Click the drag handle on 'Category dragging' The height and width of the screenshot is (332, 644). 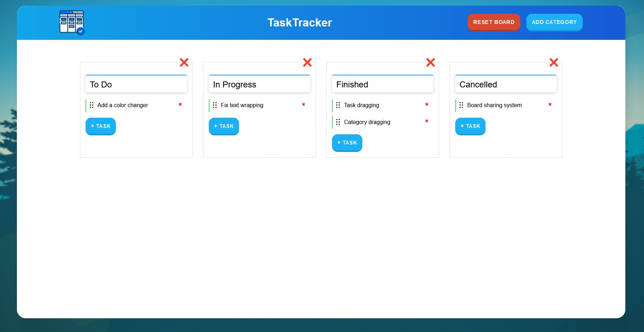click(x=338, y=122)
